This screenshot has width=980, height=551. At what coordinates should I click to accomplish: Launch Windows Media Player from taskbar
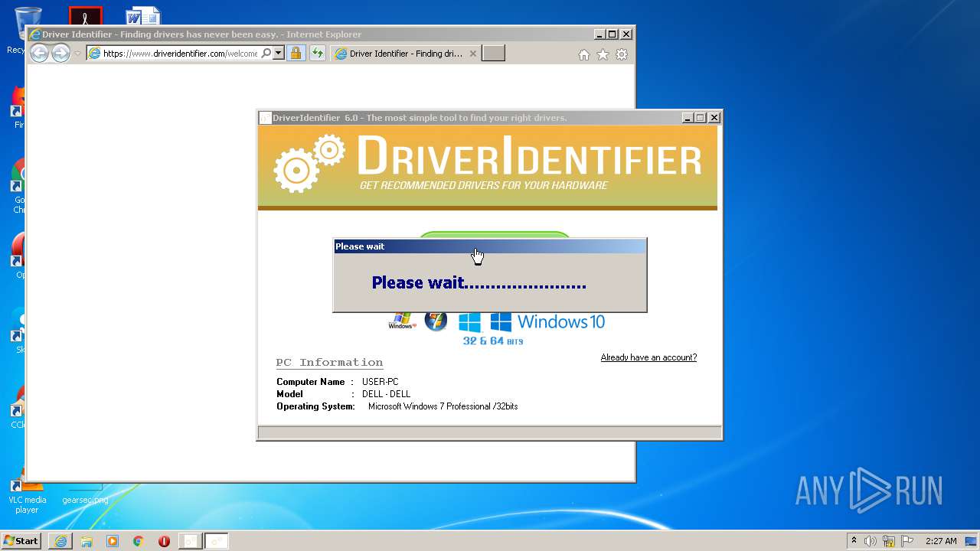coord(113,541)
